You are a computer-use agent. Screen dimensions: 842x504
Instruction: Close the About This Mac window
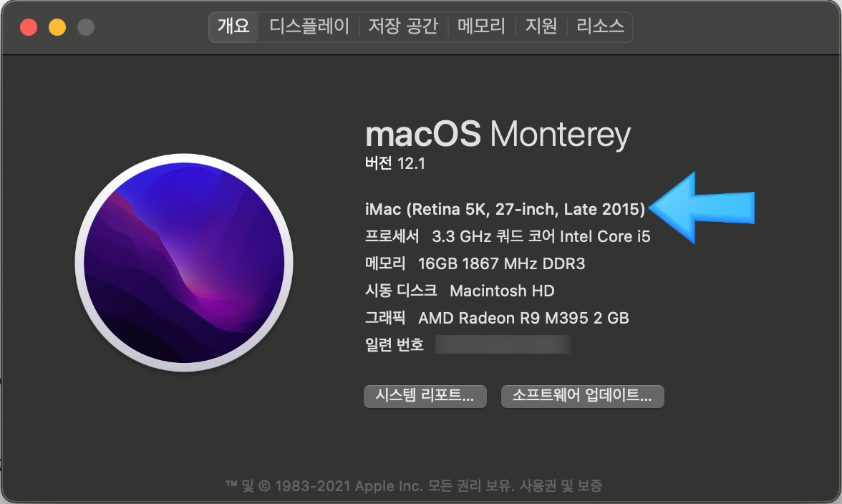tap(29, 27)
